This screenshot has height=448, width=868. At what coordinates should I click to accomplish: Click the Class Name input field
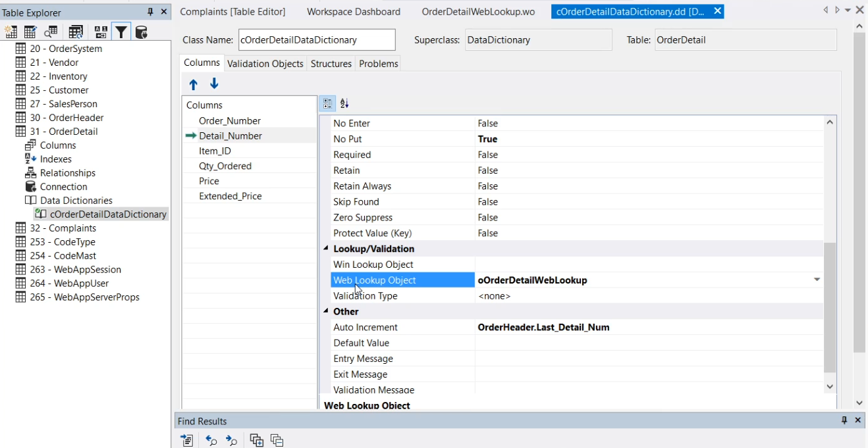316,40
